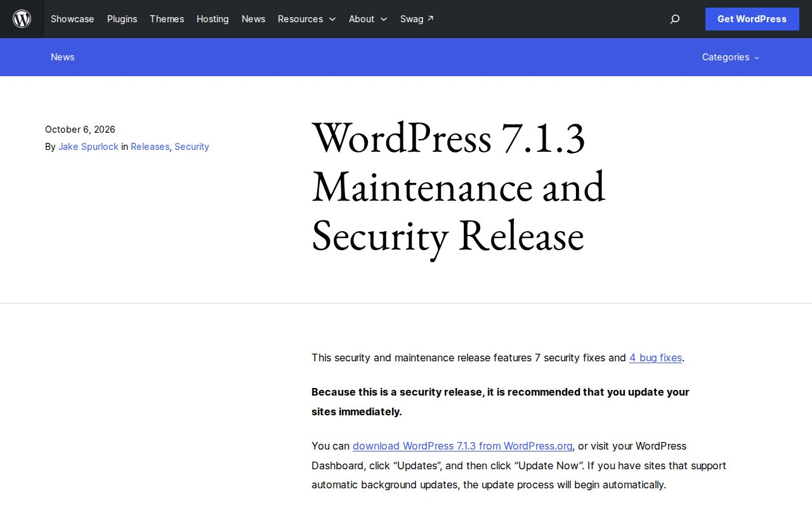Click 'download WordPress 7.1.3 from WordPress.org' link
The width and height of the screenshot is (812, 508).
(x=462, y=446)
